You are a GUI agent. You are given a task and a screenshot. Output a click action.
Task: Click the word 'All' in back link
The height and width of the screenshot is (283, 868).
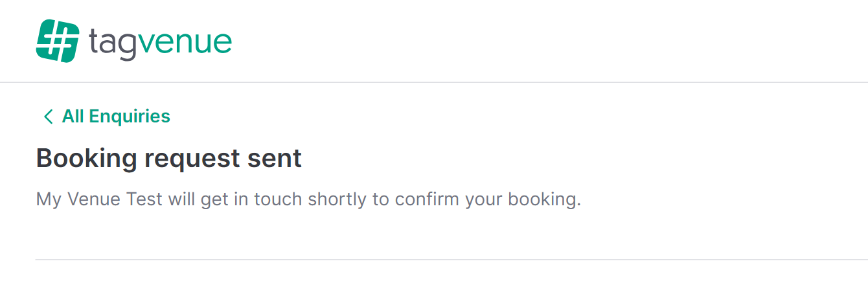click(x=73, y=117)
